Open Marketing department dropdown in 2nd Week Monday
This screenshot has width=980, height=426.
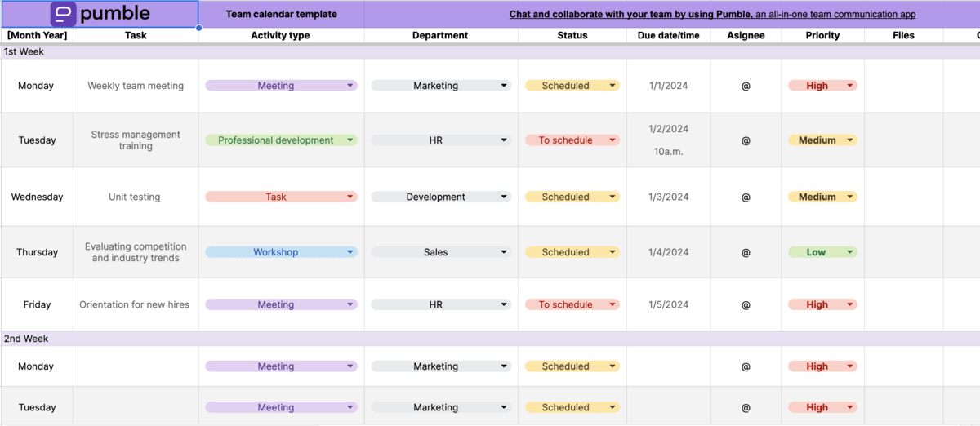click(x=441, y=366)
